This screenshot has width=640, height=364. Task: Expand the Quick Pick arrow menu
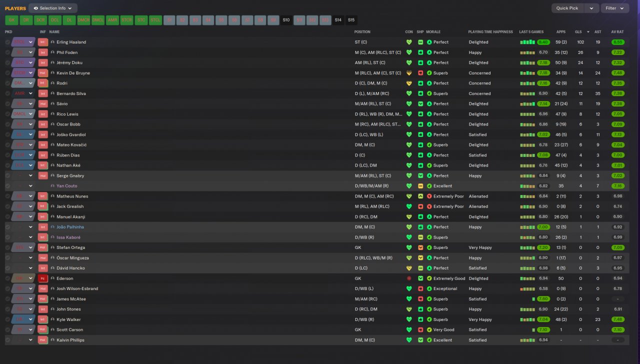coord(591,8)
